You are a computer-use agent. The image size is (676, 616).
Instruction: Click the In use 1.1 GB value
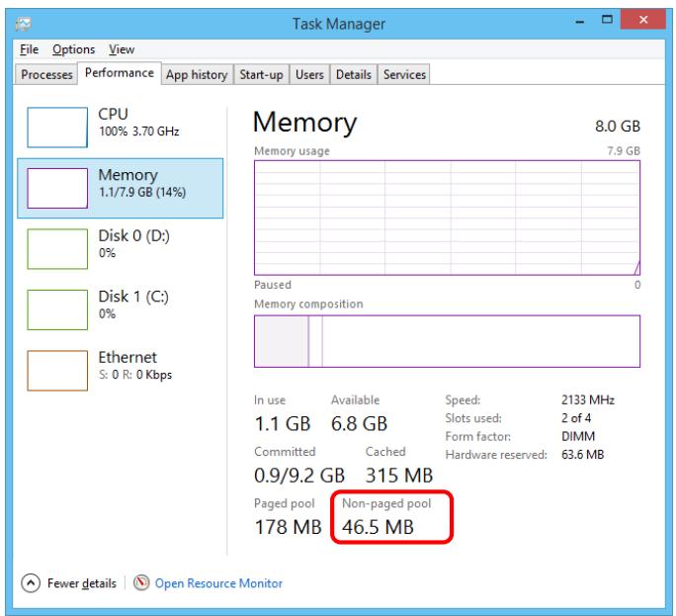click(x=283, y=423)
